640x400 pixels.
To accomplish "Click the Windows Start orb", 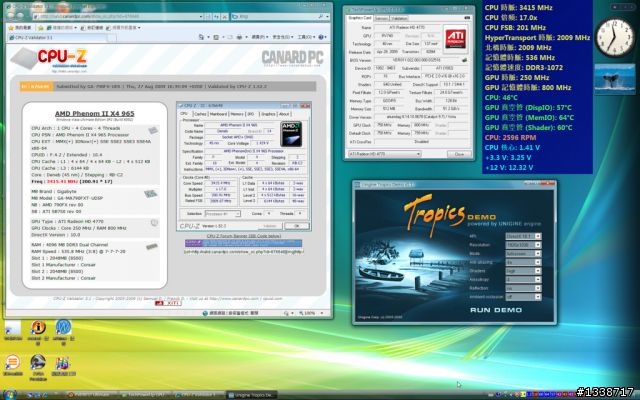I will 9,395.
